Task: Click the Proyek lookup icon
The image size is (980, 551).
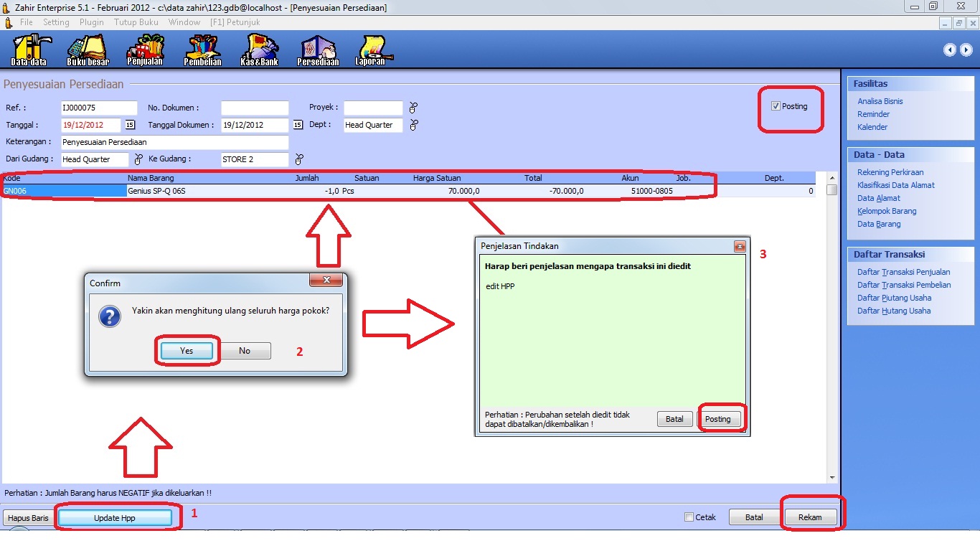Action: click(x=413, y=108)
